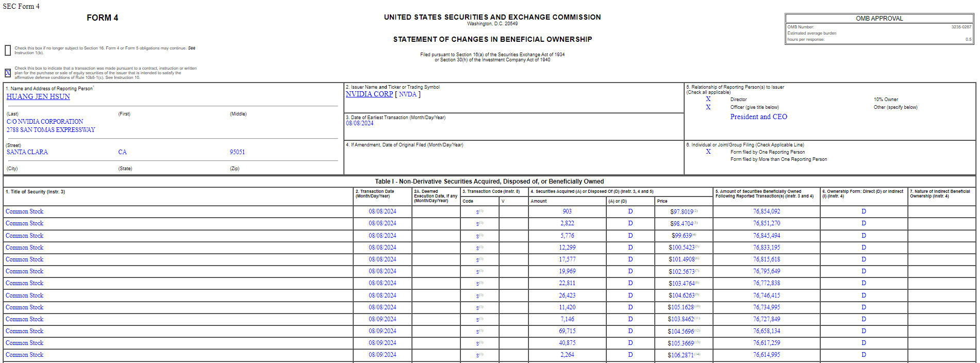Open the HUANG JEN HSUN reporting person link
This screenshot has height=363, width=980.
coord(38,96)
